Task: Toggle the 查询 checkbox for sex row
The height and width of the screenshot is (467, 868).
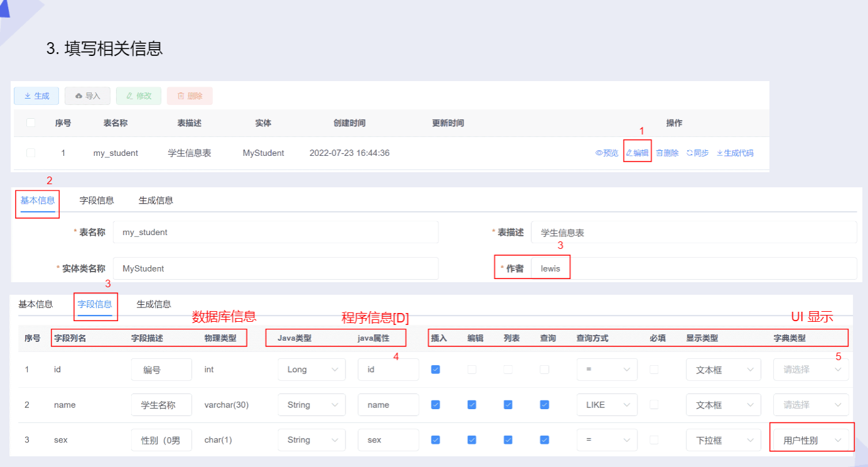Action: 545,440
